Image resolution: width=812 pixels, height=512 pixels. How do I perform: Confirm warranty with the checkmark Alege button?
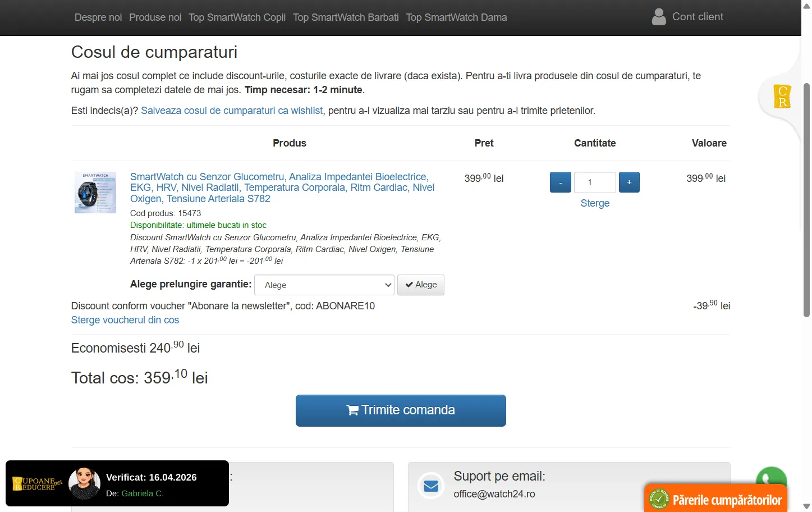(421, 285)
